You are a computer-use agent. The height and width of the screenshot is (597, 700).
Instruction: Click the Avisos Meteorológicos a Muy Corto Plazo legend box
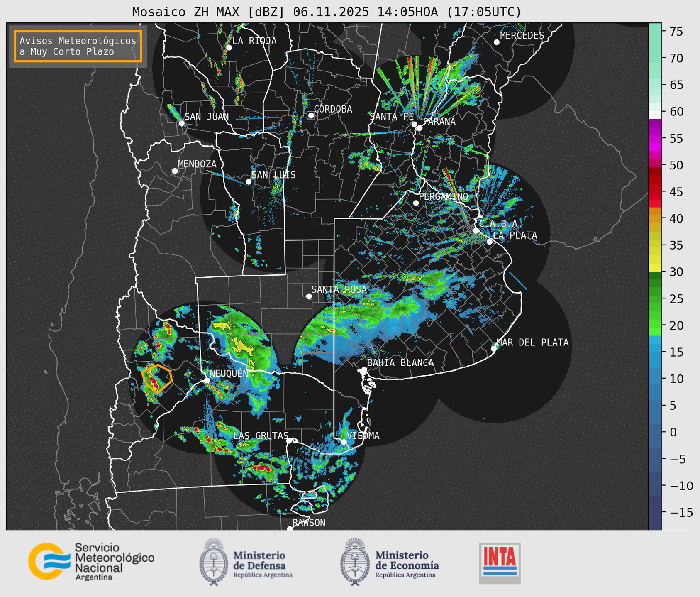click(78, 46)
